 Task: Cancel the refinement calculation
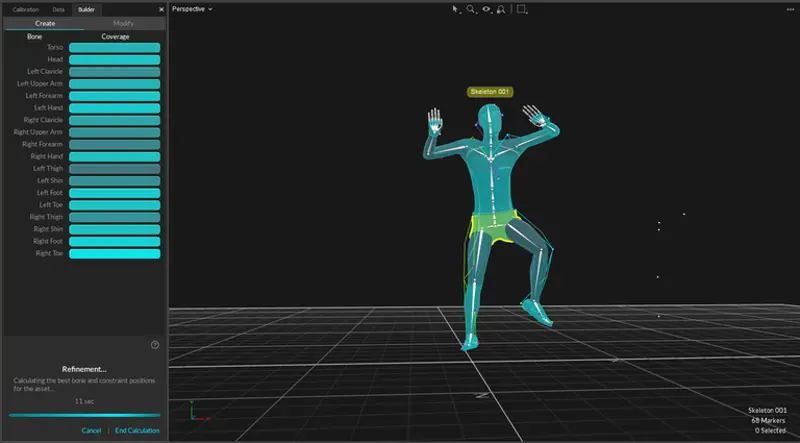(x=91, y=431)
